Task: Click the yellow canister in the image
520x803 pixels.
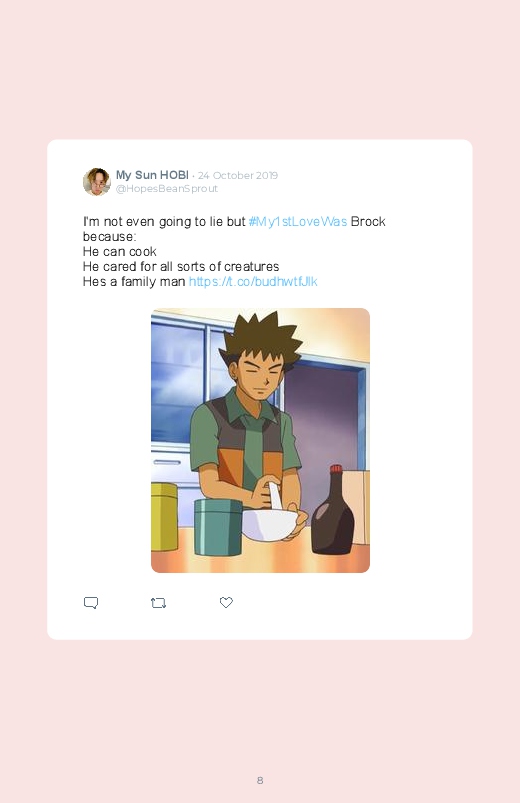Action: coord(164,517)
